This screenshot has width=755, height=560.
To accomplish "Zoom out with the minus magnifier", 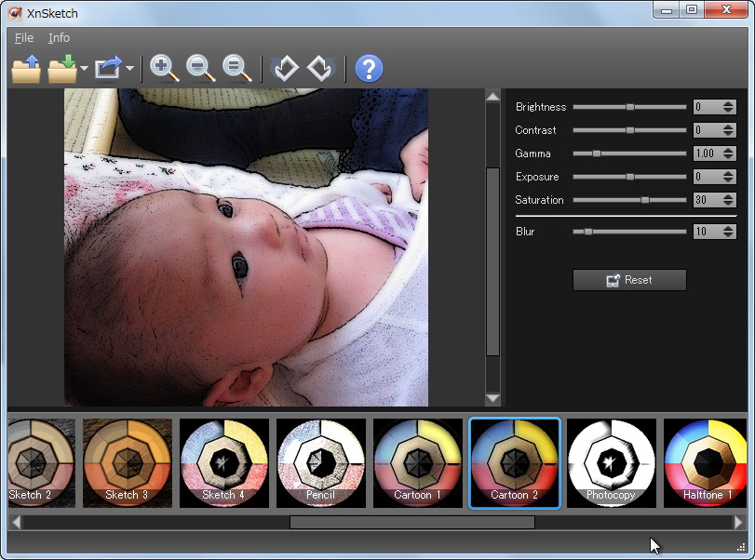I will [200, 69].
